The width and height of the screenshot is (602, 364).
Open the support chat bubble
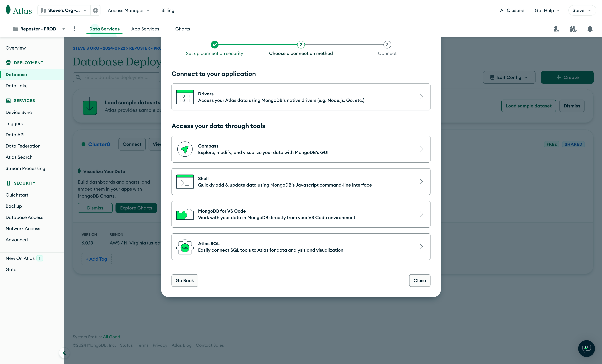coord(586,348)
